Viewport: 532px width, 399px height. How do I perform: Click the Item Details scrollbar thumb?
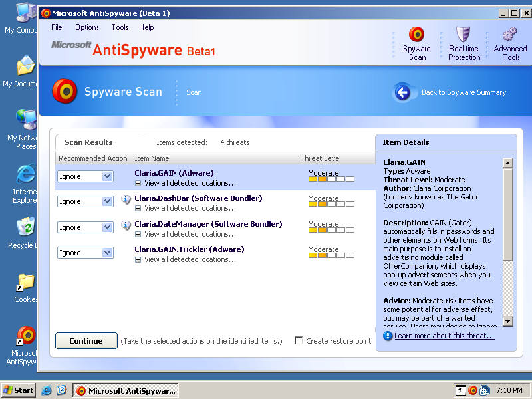(507, 215)
